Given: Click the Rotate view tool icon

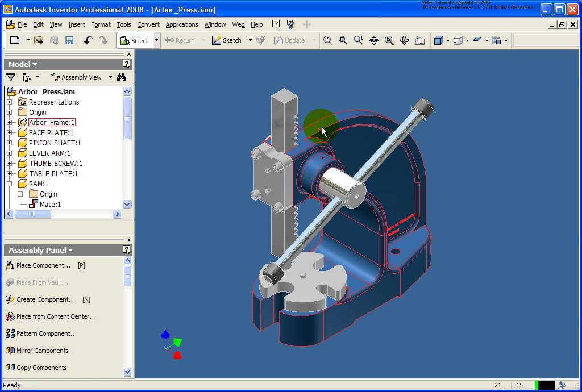Looking at the screenshot, I should click(405, 40).
